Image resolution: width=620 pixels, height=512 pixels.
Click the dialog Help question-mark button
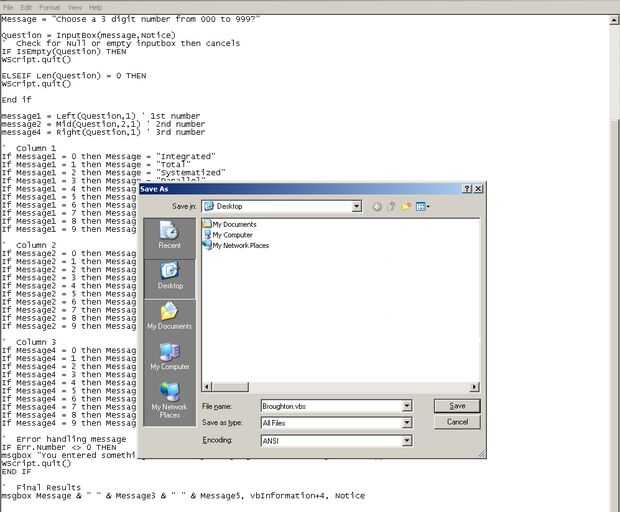pyautogui.click(x=467, y=189)
